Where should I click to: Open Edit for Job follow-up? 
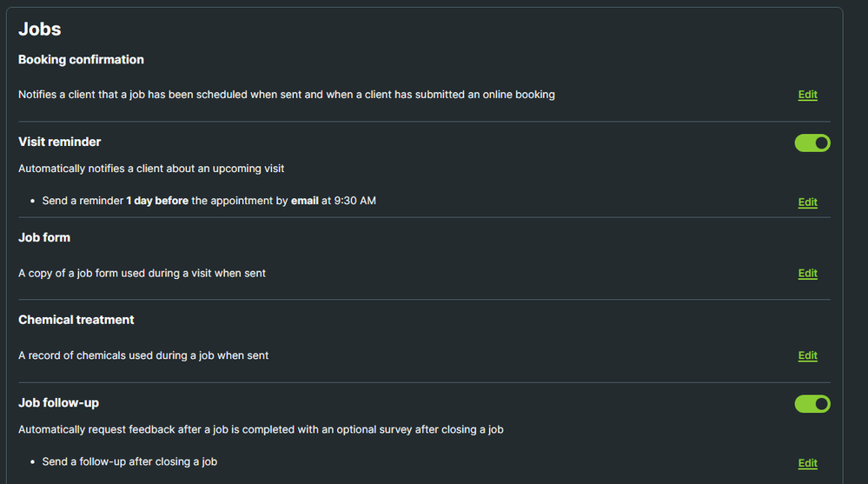807,463
